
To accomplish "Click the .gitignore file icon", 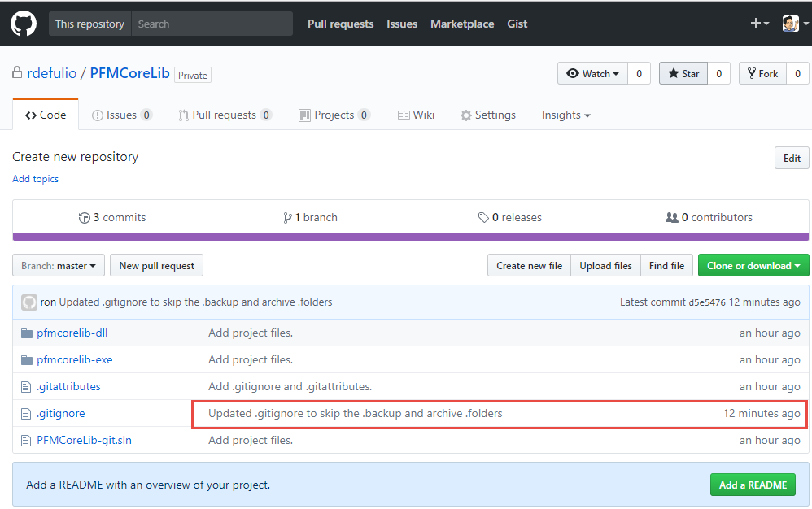I will (x=26, y=414).
